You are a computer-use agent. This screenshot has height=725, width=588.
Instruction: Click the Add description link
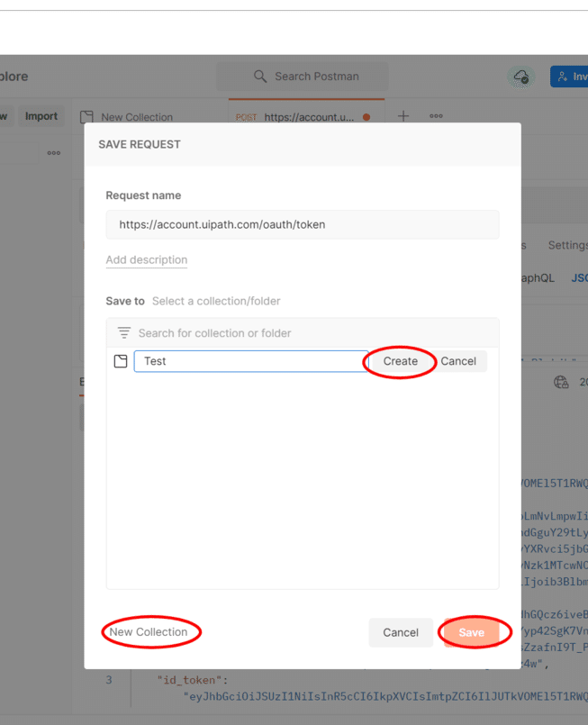[147, 260]
